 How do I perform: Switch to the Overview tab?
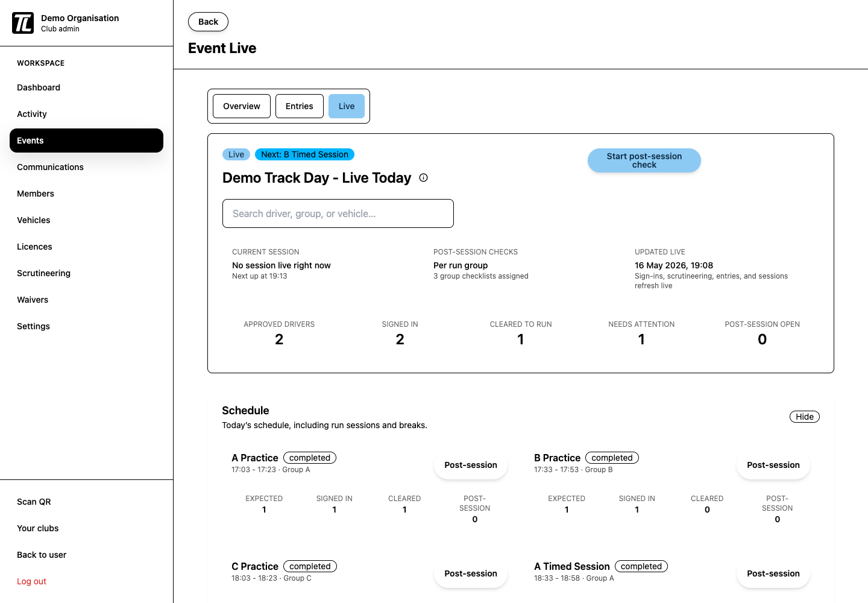242,106
